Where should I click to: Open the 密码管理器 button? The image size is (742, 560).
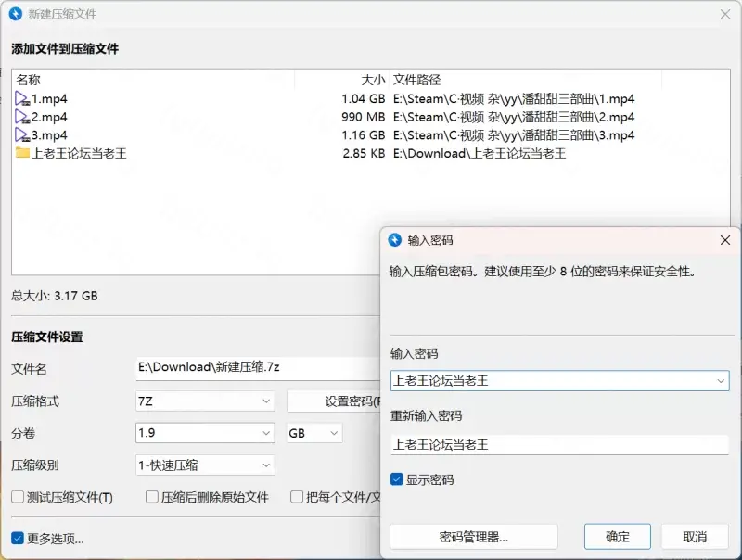[473, 537]
